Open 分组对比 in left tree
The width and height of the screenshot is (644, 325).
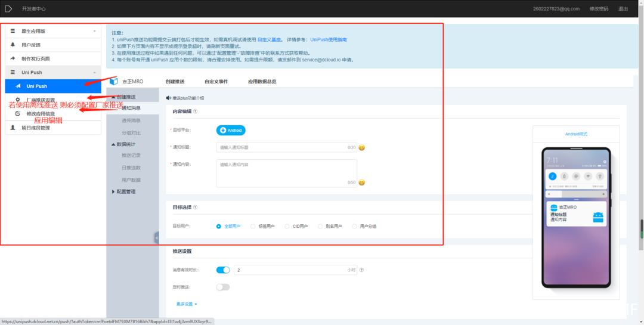coord(132,133)
